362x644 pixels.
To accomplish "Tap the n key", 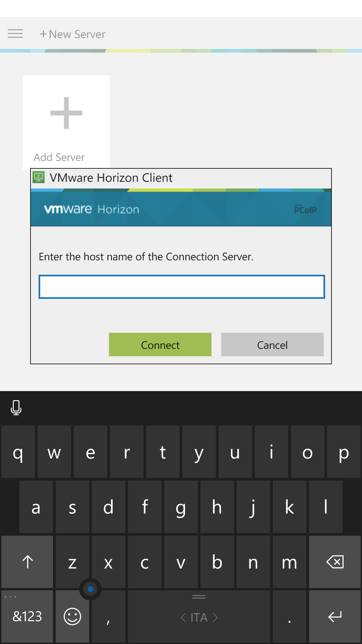I will pos(253,562).
